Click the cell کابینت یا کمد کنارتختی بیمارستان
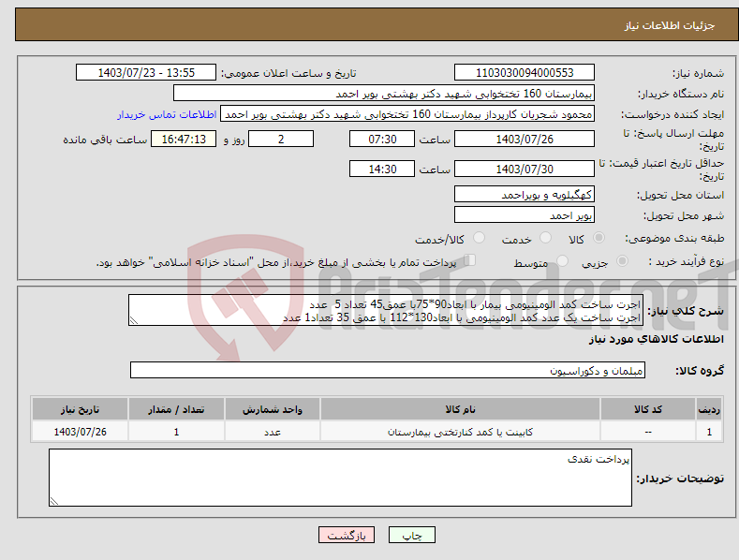 coord(460,432)
